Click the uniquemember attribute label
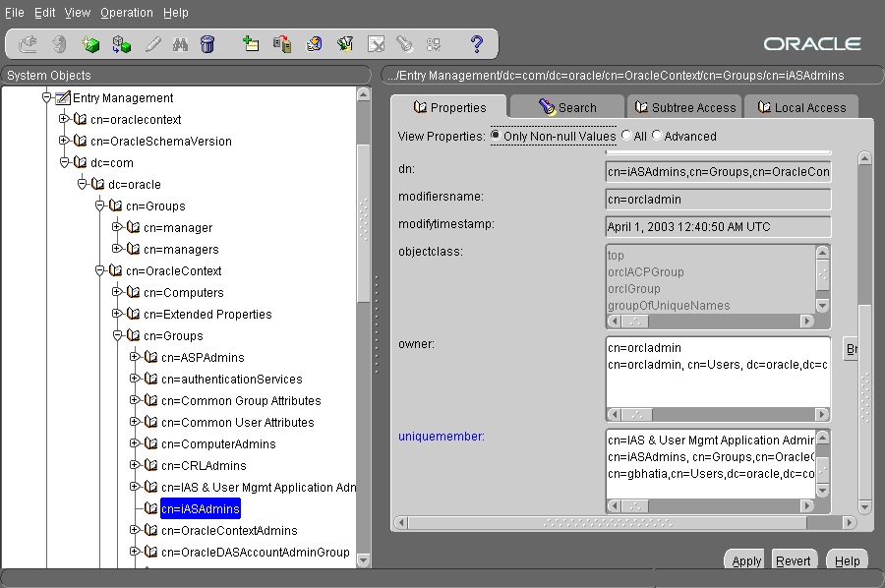The image size is (885, 588). pyautogui.click(x=441, y=437)
